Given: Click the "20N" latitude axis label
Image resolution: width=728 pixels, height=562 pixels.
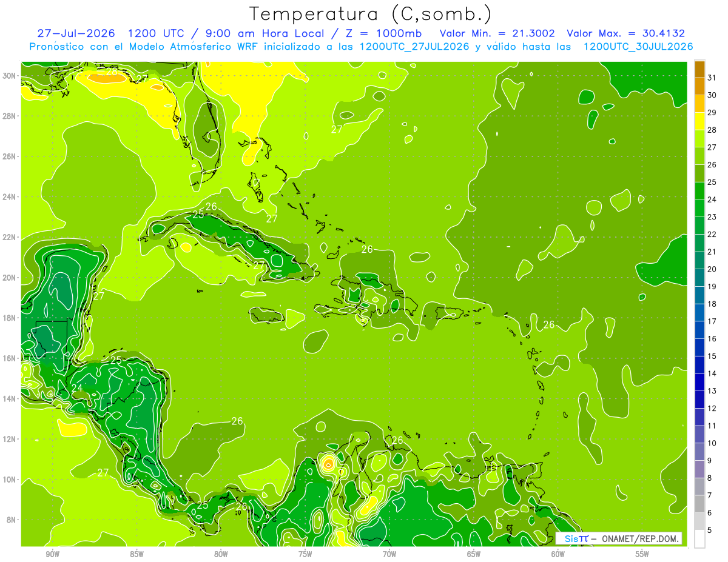Looking at the screenshot, I should (9, 278).
